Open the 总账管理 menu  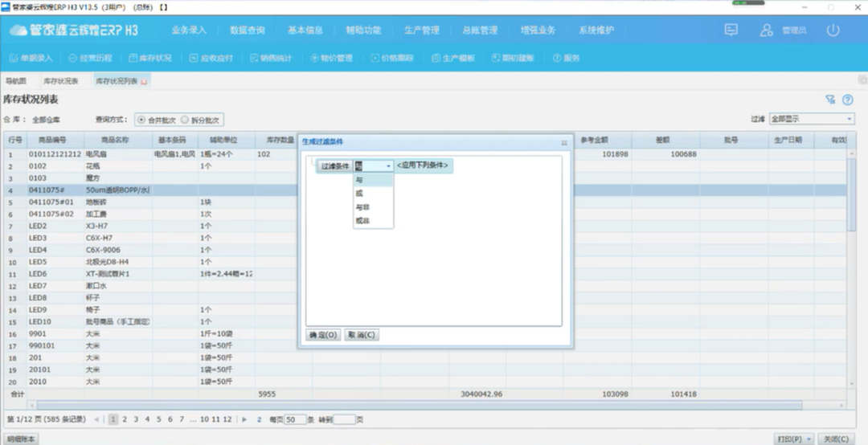click(480, 31)
